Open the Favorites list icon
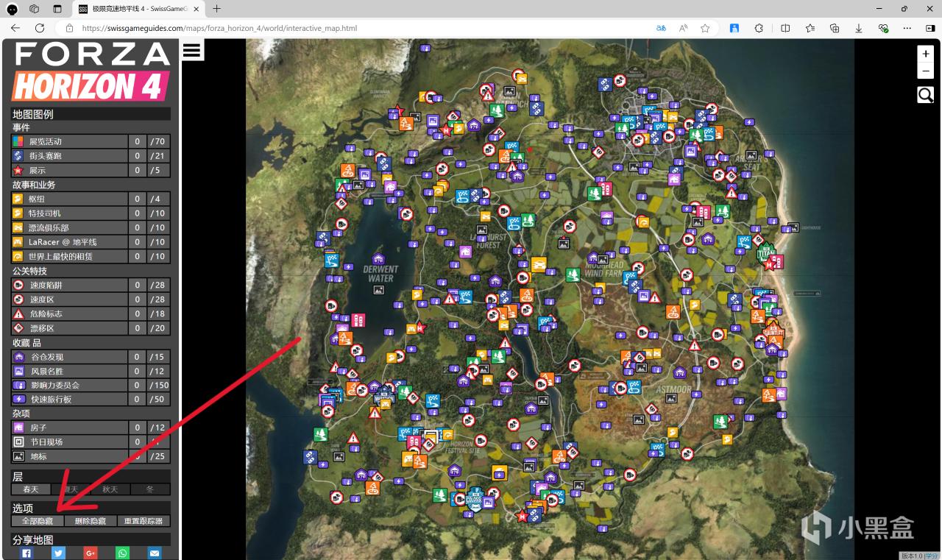The image size is (942, 560). coord(810,28)
